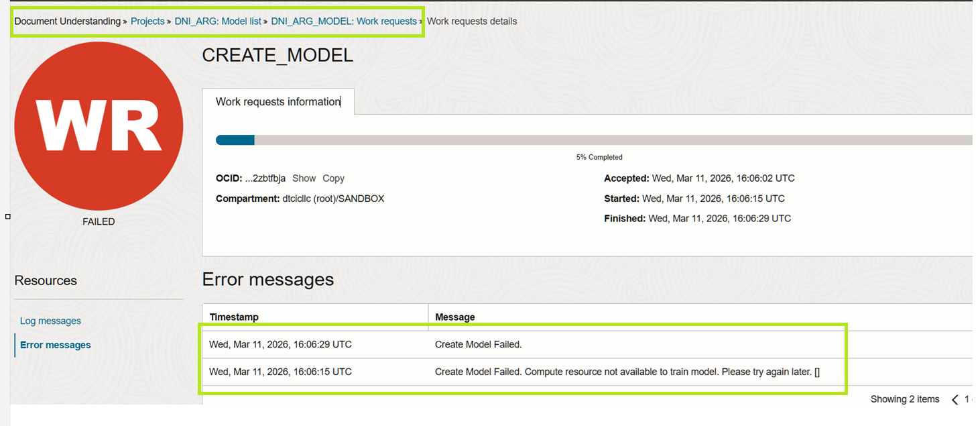The image size is (980, 426).
Task: Open the Projects breadcrumb link
Action: 147,21
